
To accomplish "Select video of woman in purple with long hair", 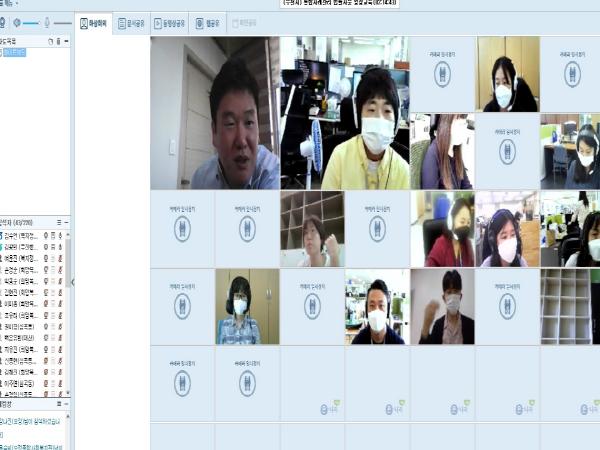I will click(442, 152).
